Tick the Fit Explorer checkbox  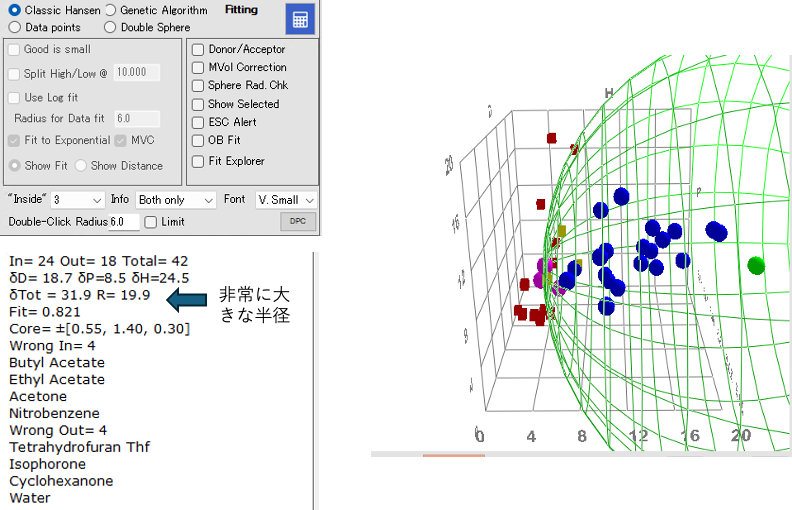198,161
